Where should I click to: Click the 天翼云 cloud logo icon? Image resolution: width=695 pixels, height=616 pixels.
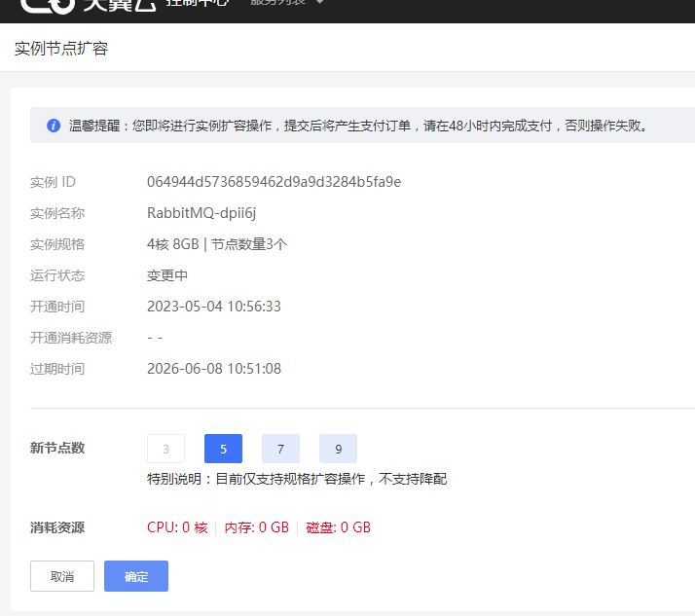[46, 6]
